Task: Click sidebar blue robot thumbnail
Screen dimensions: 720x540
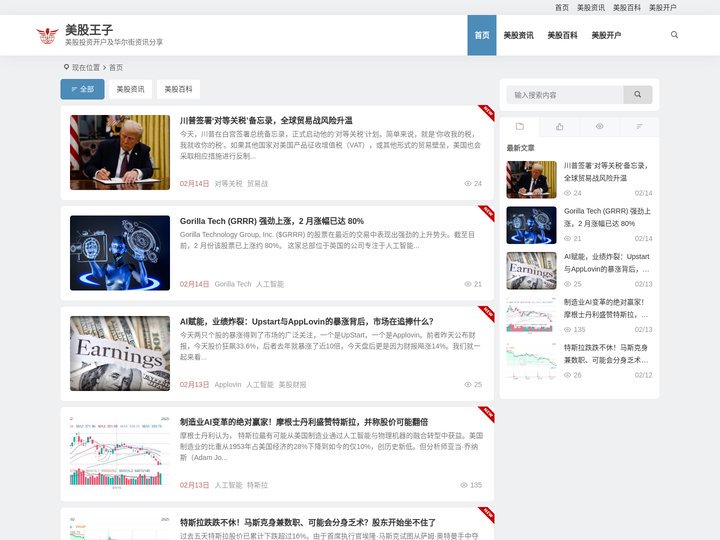Action: pyautogui.click(x=531, y=225)
